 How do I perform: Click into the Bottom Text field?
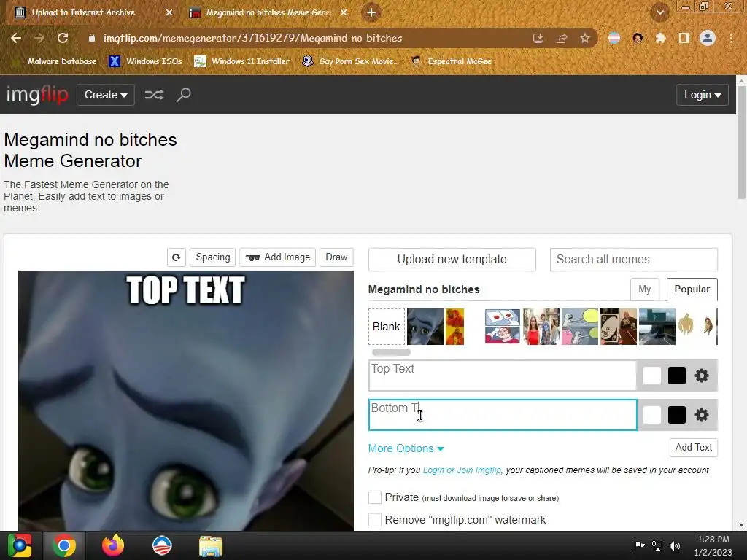coord(503,415)
